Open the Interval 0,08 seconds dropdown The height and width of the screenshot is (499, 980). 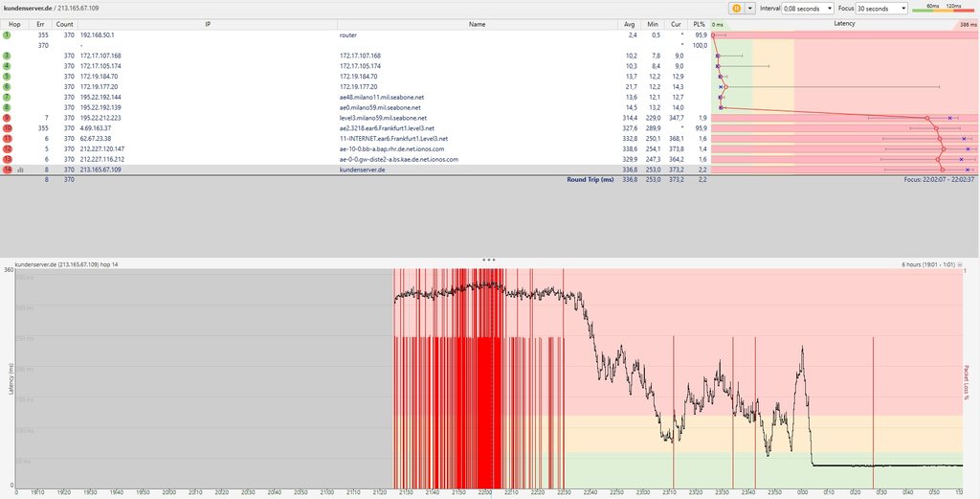tap(808, 8)
